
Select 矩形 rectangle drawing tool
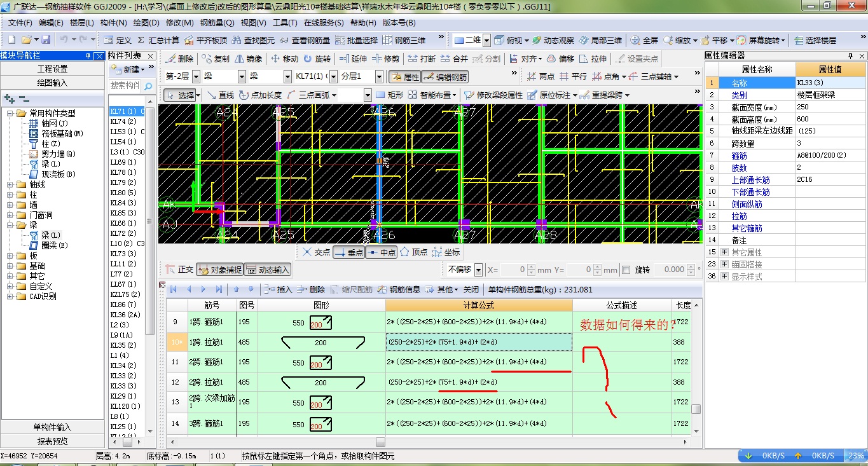(389, 95)
